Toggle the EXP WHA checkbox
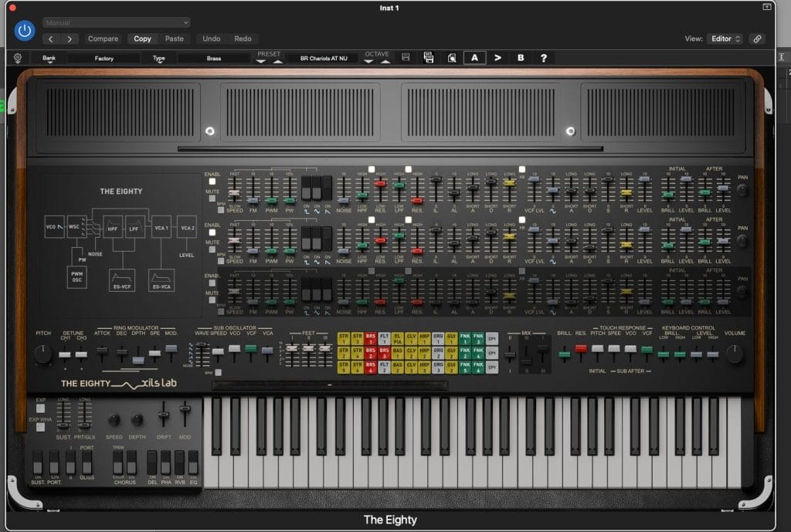This screenshot has width=791, height=532. (x=41, y=426)
